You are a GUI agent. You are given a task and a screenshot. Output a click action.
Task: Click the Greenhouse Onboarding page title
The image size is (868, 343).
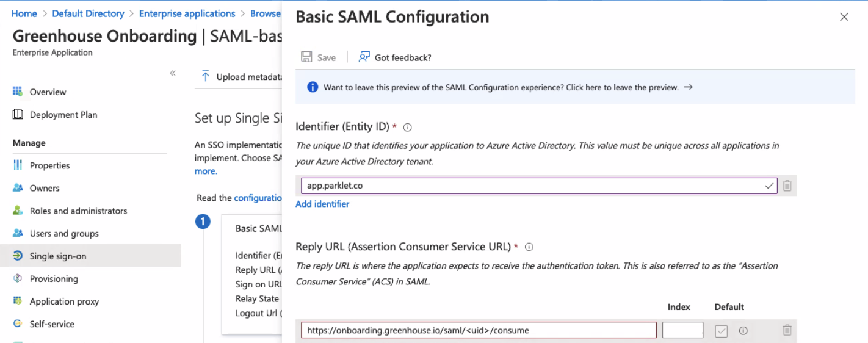[105, 36]
